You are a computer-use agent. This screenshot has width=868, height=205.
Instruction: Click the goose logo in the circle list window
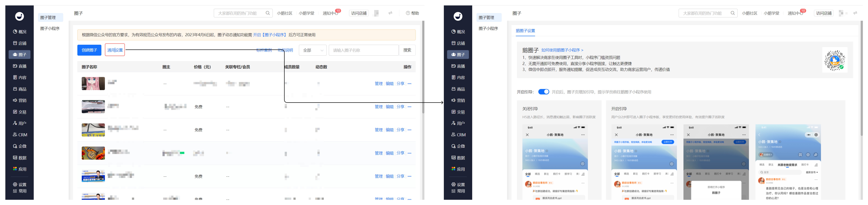tap(20, 16)
